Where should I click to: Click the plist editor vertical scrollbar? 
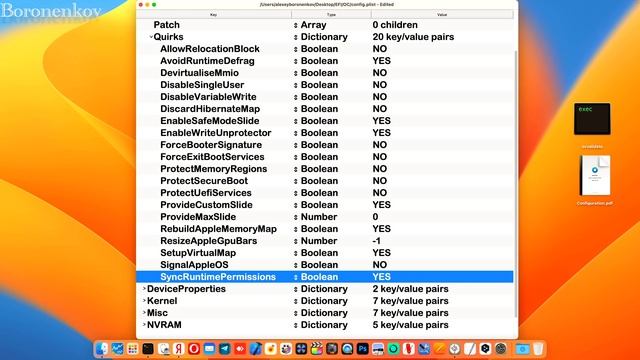point(516,184)
